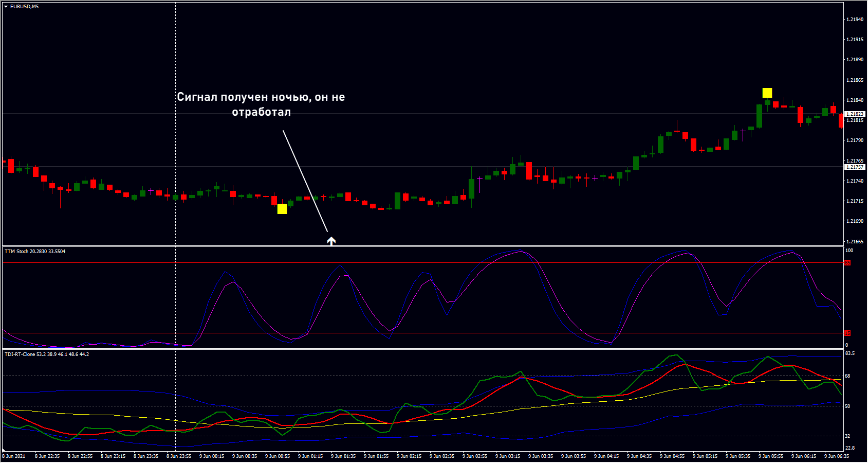Open the EURUSD,M5 chart dropdown triangle

coord(6,7)
